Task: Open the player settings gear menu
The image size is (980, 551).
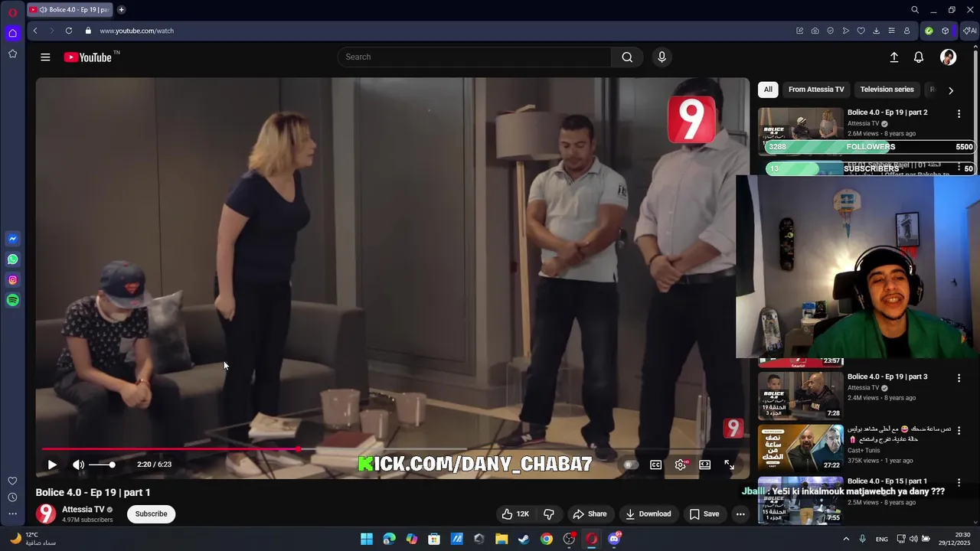Action: coord(681,465)
